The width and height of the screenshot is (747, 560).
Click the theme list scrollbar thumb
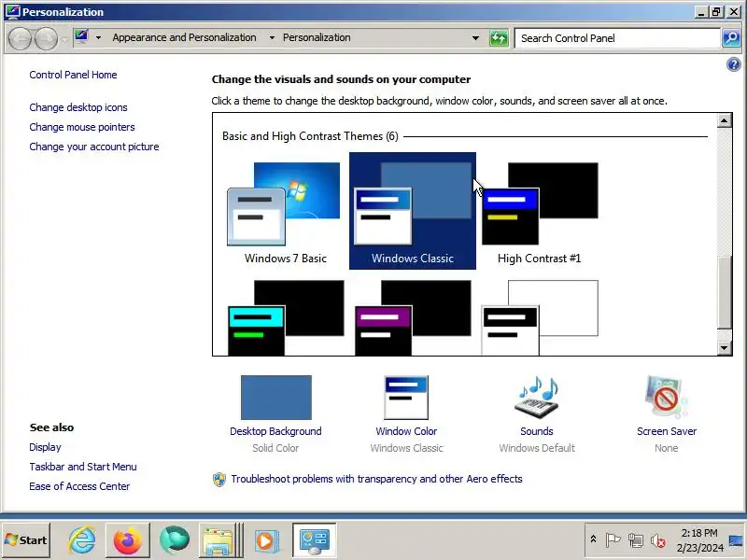(725, 292)
